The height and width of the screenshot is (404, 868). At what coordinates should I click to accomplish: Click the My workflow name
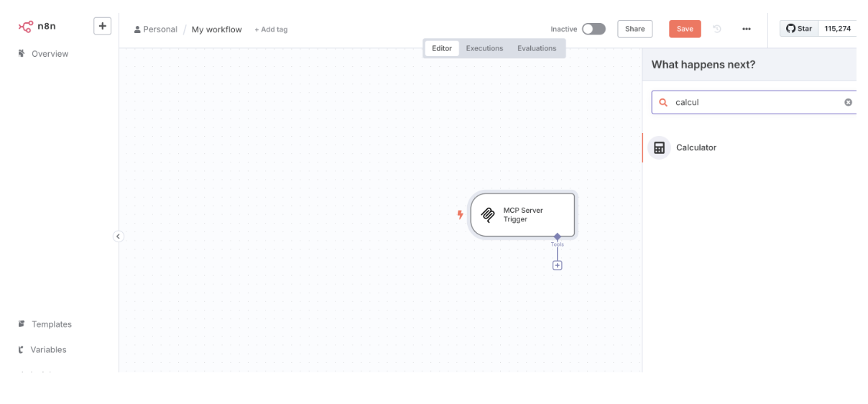(x=216, y=29)
